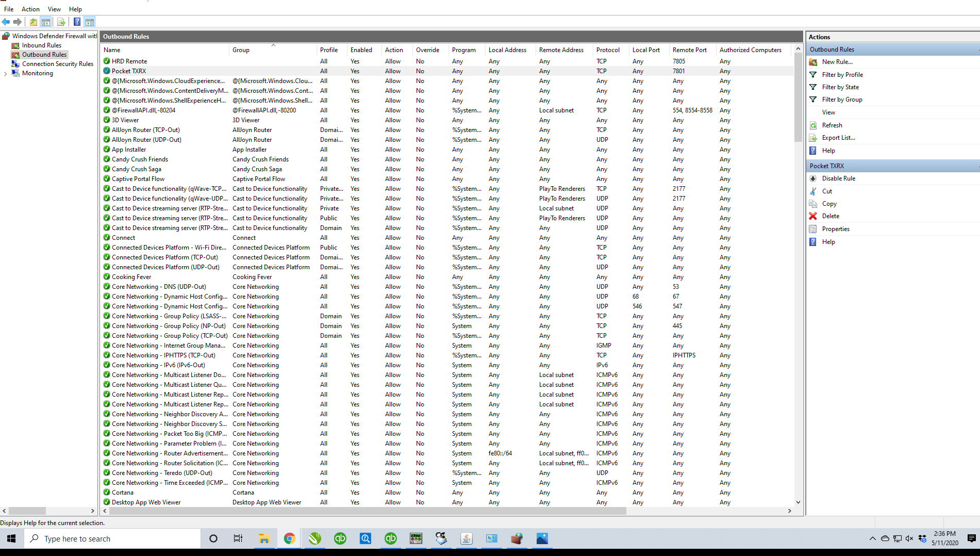Disable the selected Pocket TXRX rule
The height and width of the screenshot is (556, 980).
(838, 178)
